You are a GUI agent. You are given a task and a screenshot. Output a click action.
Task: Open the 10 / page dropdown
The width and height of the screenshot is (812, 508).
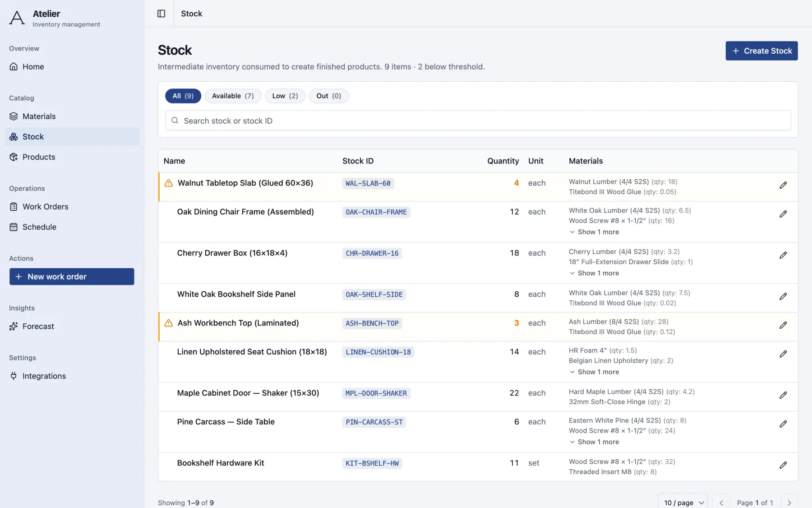(x=683, y=503)
